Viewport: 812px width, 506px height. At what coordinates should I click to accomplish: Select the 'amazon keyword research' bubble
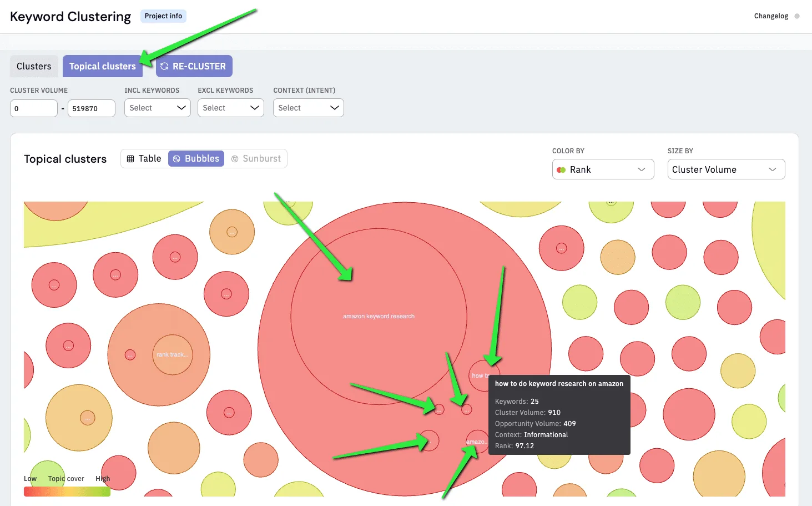click(x=379, y=317)
